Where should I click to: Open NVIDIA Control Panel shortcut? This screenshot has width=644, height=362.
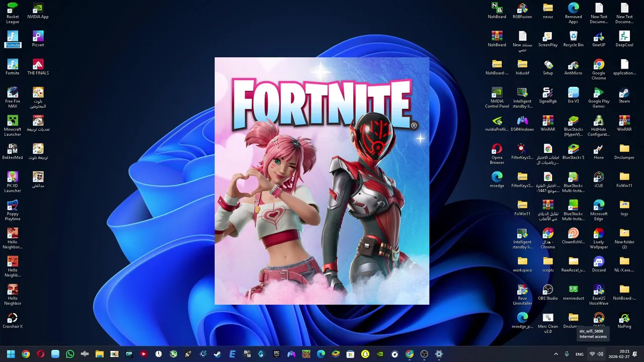(x=497, y=98)
